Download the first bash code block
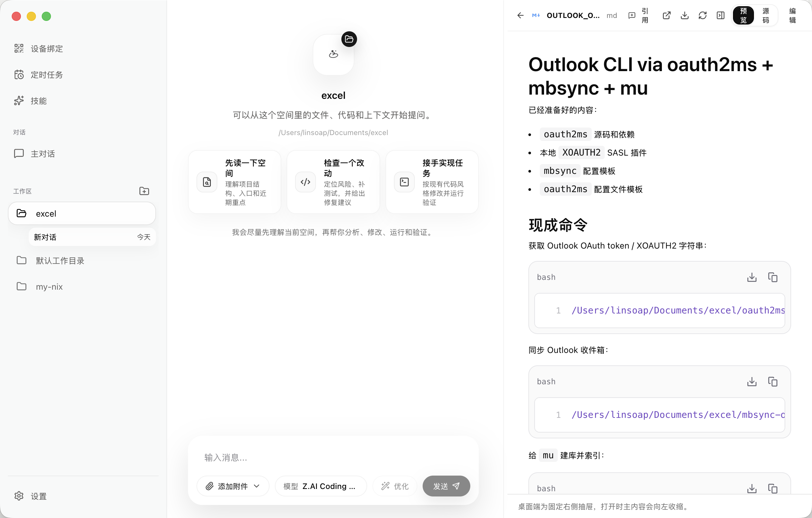 pyautogui.click(x=752, y=277)
